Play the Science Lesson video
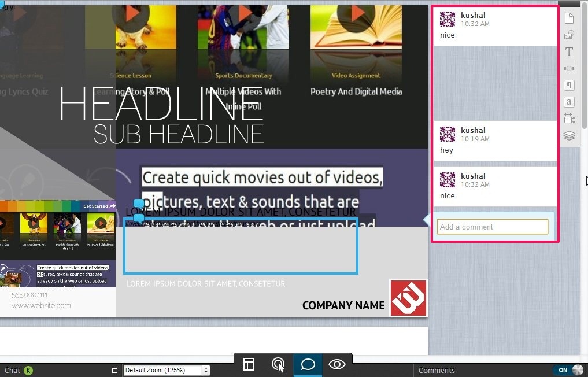The image size is (588, 377). [131, 14]
